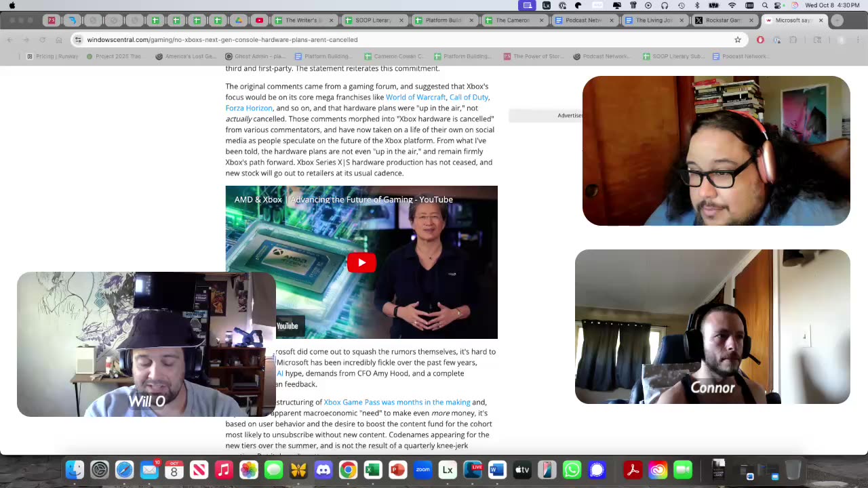
Task: Open the Apple menu
Action: pyautogui.click(x=12, y=5)
